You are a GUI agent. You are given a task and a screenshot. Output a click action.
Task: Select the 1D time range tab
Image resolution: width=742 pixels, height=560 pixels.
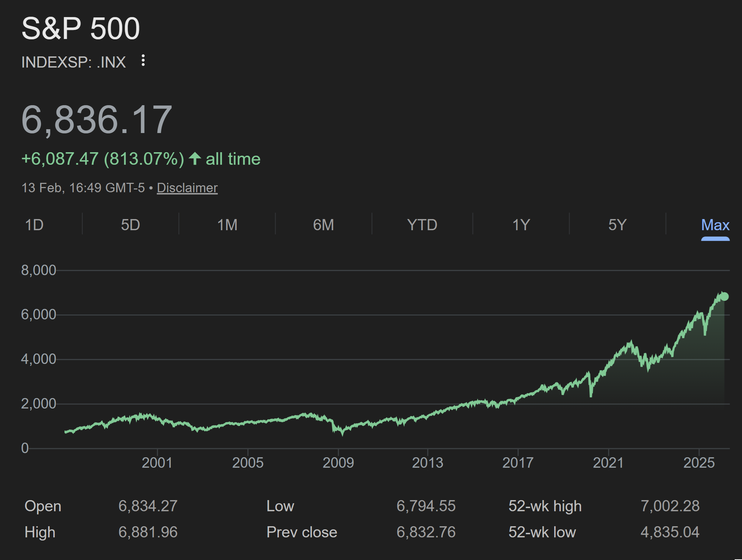pyautogui.click(x=34, y=225)
